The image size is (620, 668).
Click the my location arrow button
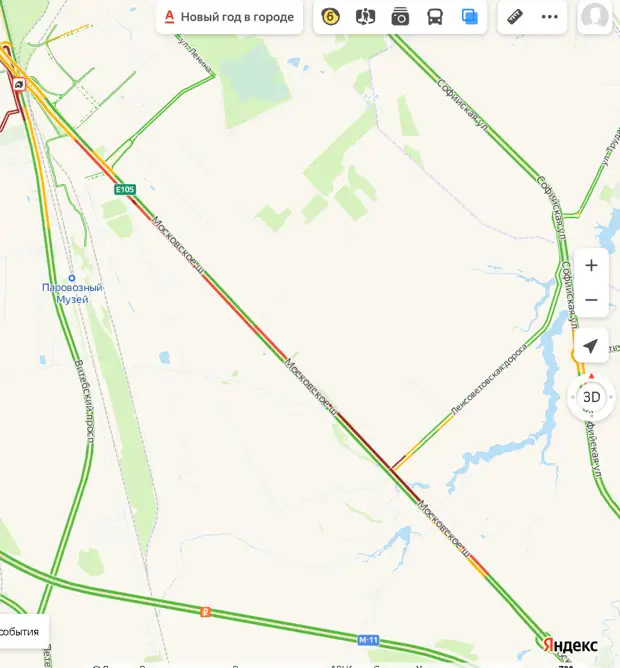591,346
